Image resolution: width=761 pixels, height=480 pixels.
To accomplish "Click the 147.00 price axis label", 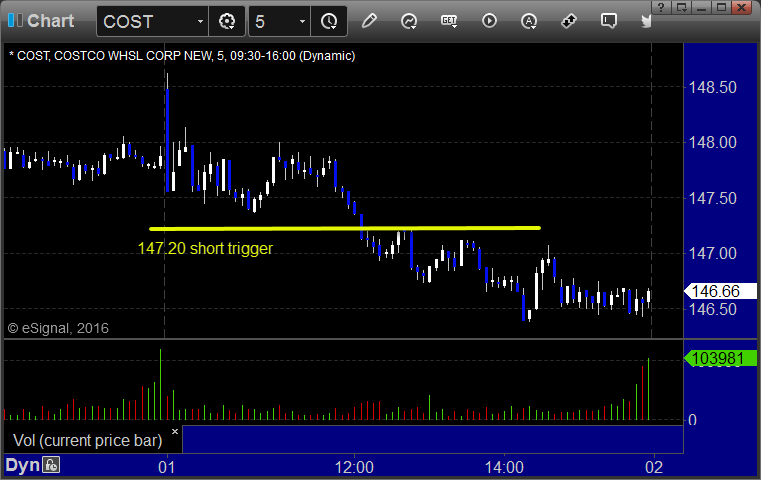I will click(712, 253).
